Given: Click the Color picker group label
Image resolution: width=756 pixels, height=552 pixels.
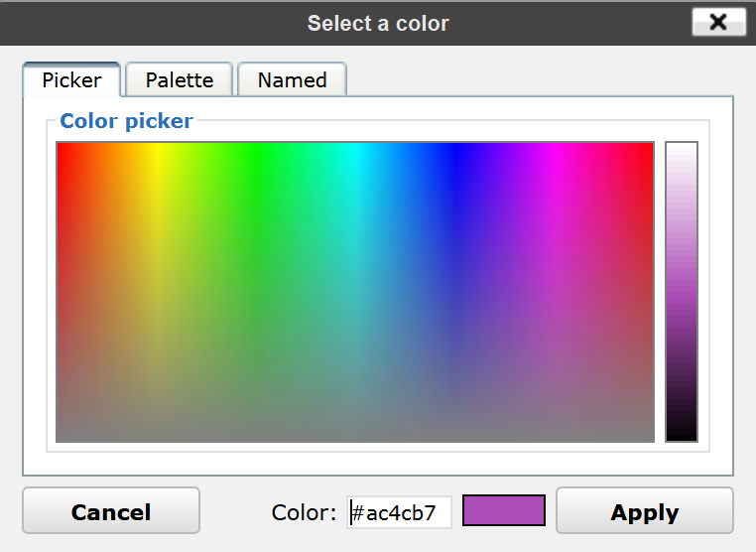Looking at the screenshot, I should pos(126,121).
